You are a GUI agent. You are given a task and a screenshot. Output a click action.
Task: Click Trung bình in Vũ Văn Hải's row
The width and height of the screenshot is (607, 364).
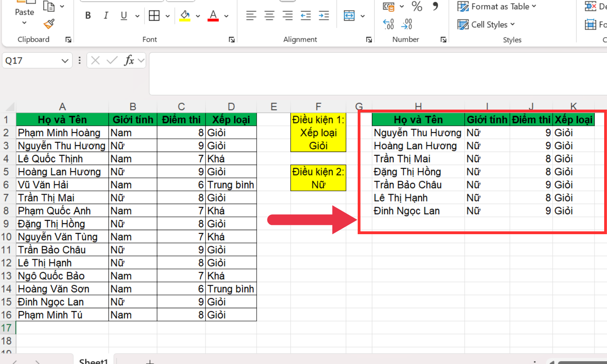pos(231,185)
